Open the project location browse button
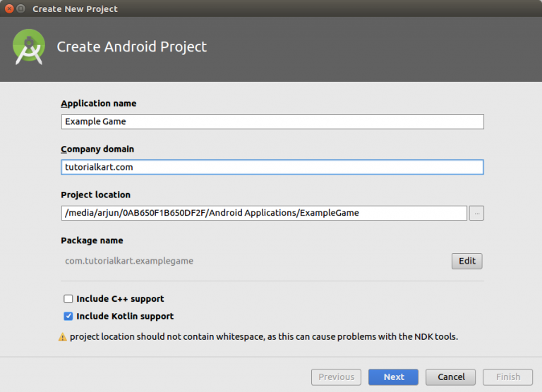The height and width of the screenshot is (392, 542). click(476, 213)
